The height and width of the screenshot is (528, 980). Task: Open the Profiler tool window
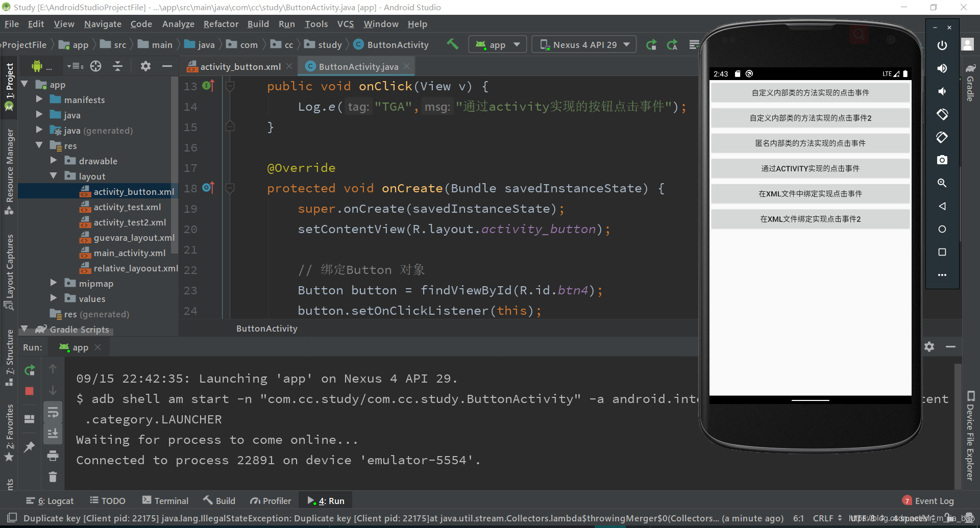pyautogui.click(x=271, y=501)
